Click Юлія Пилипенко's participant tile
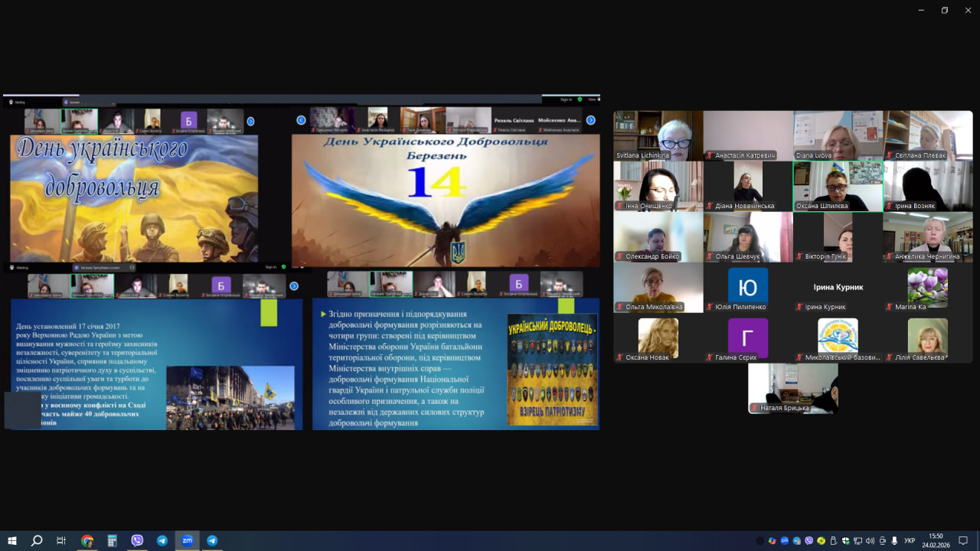Image resolution: width=980 pixels, height=551 pixels. coord(747,288)
